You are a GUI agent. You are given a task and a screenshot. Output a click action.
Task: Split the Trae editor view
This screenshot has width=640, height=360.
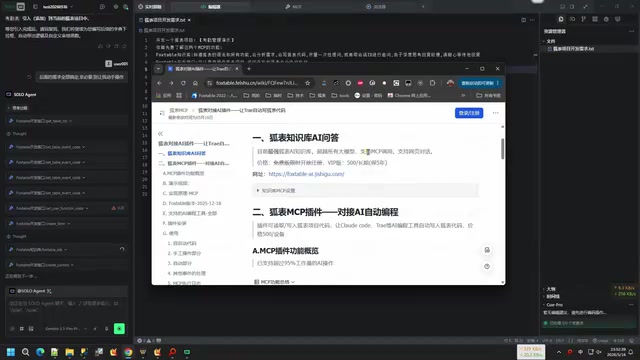point(524,20)
